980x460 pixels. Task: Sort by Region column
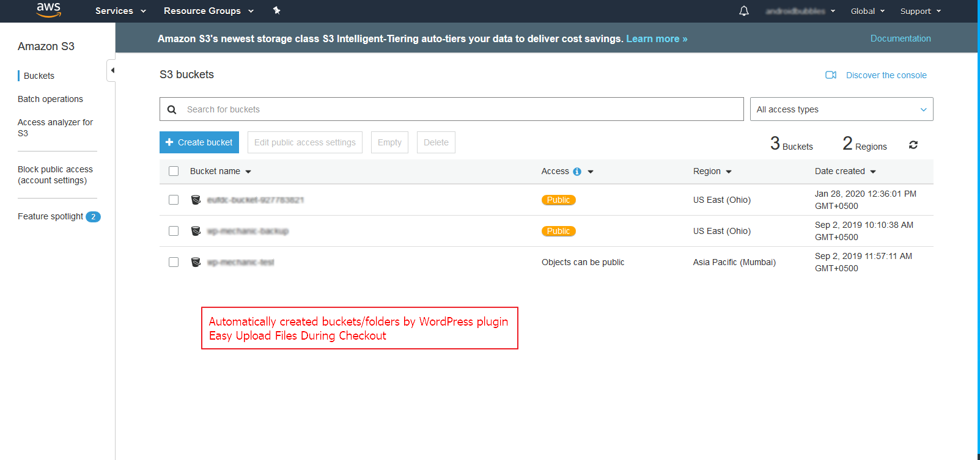pyautogui.click(x=712, y=171)
